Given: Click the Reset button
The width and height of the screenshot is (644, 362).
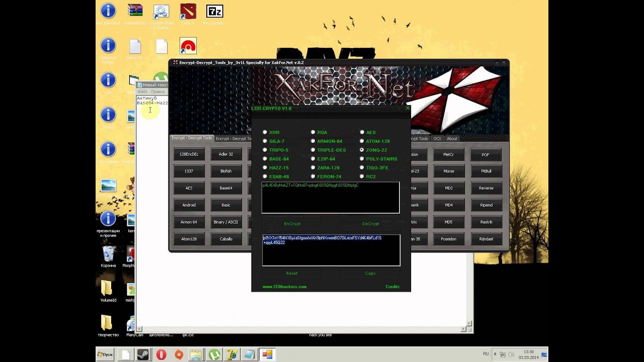Looking at the screenshot, I should [292, 273].
